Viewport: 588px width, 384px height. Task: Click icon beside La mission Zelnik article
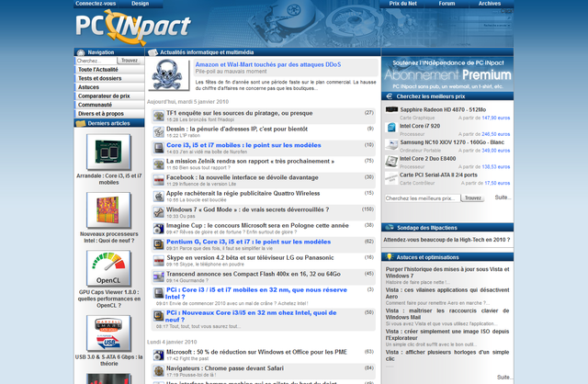pyautogui.click(x=159, y=164)
